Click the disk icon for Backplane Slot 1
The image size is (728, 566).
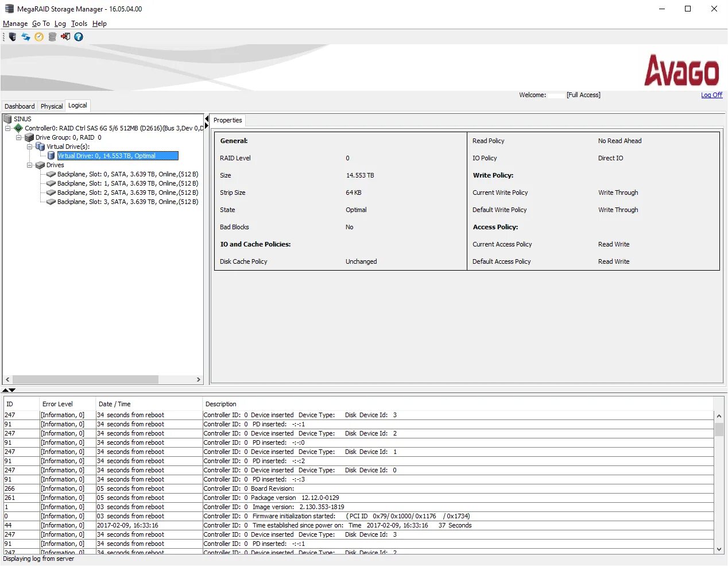(x=51, y=183)
